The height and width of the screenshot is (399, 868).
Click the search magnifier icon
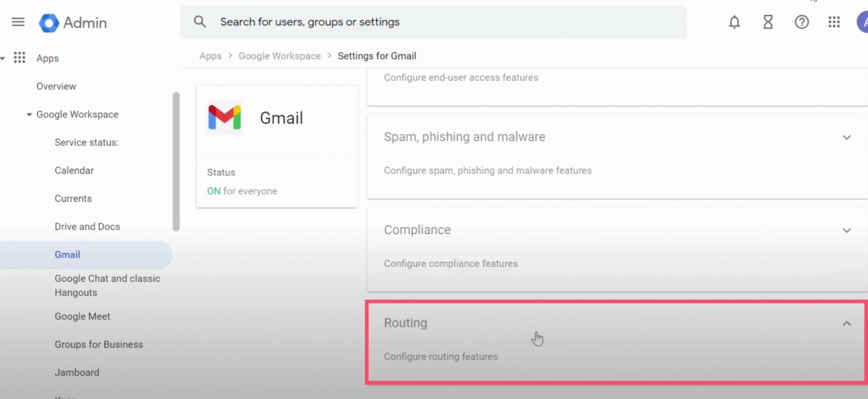click(200, 22)
